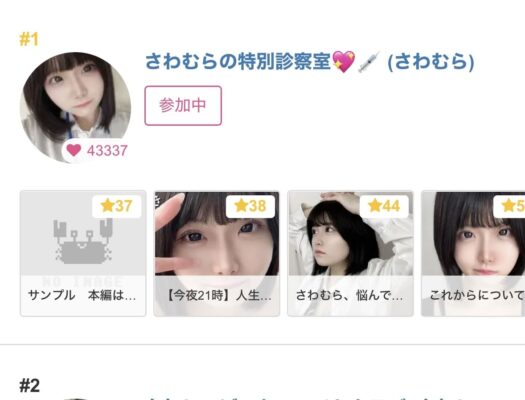The height and width of the screenshot is (400, 525).
Task: Click the sparkling heart emoji in the title
Action: pyautogui.click(x=344, y=62)
